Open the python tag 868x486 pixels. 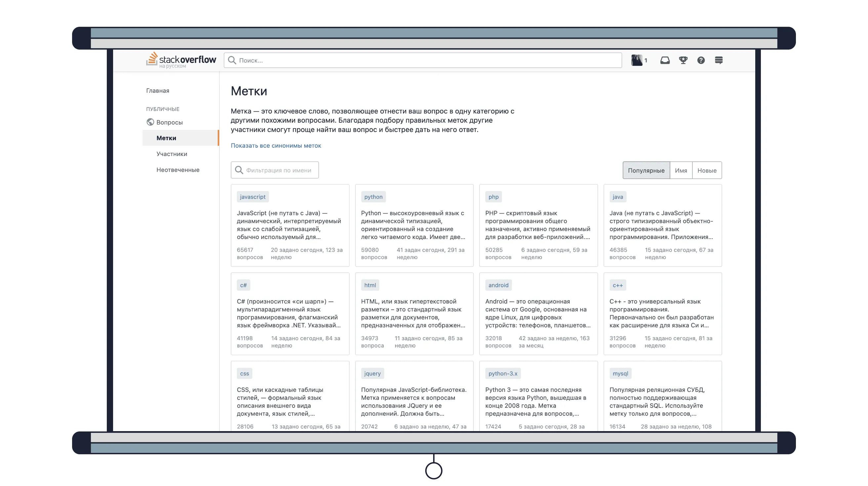[373, 197]
